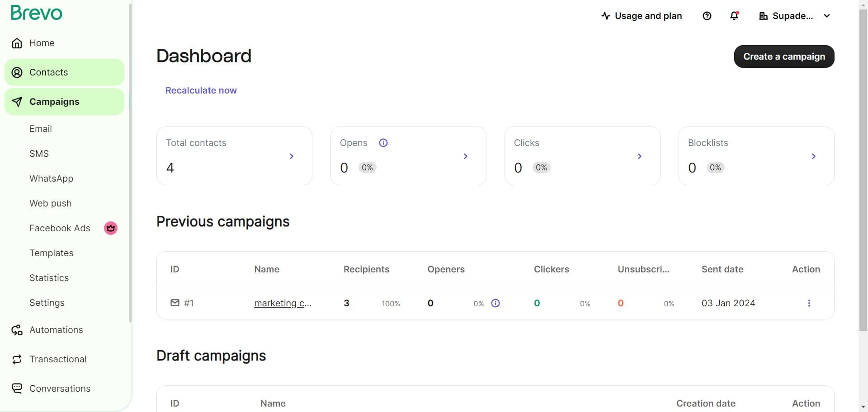Open help via the question mark icon
This screenshot has height=412, width=868.
(x=707, y=16)
